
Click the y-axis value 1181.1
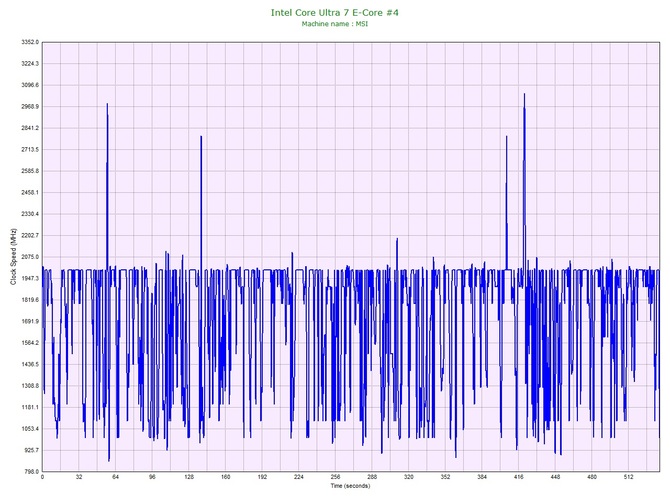(x=30, y=407)
